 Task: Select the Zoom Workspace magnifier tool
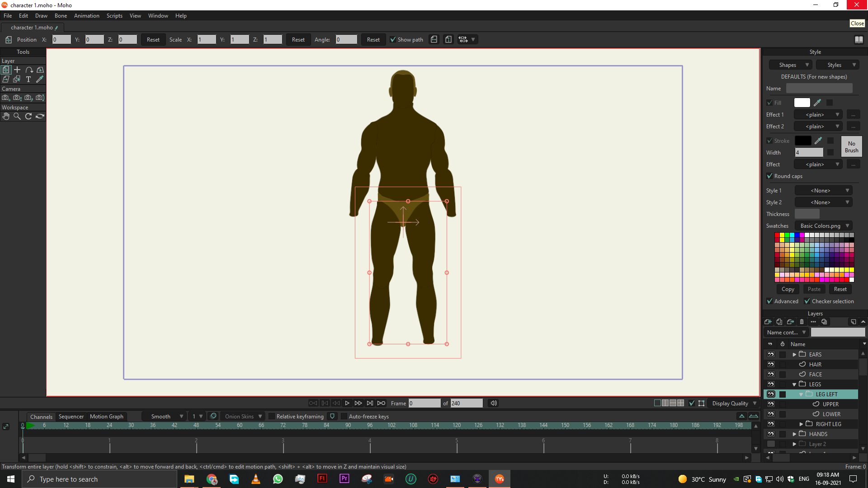coord(17,116)
